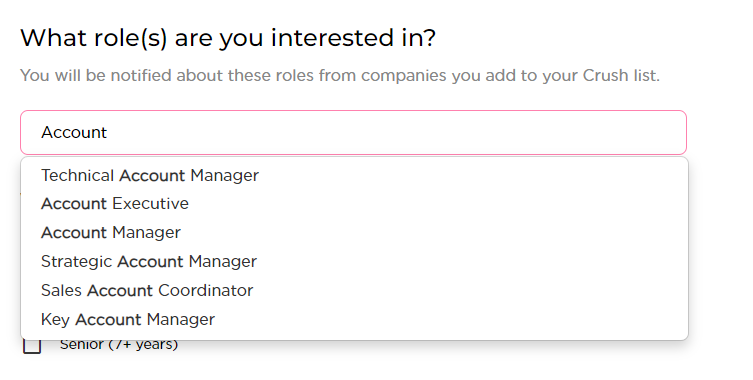Click the notification description below the heading

point(340,75)
